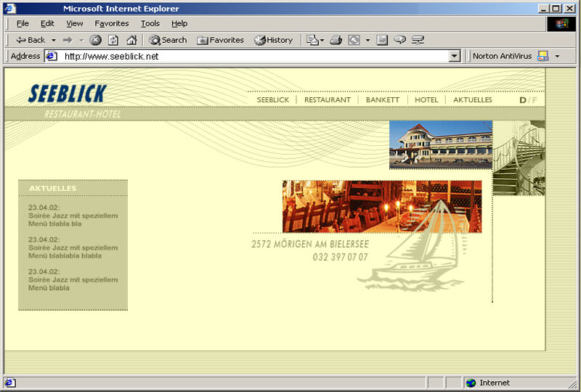Click the page icon in the address bar
The width and height of the screenshot is (581, 392).
tap(51, 57)
